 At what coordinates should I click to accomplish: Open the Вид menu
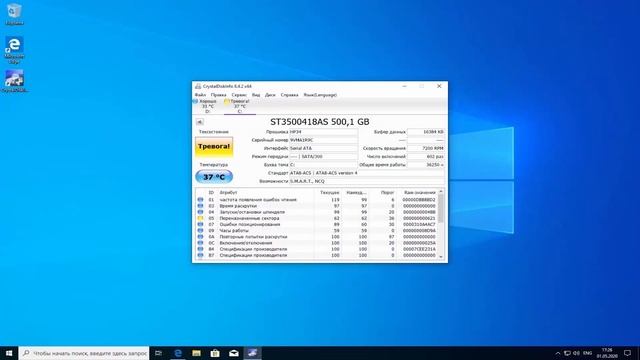click(x=256, y=95)
